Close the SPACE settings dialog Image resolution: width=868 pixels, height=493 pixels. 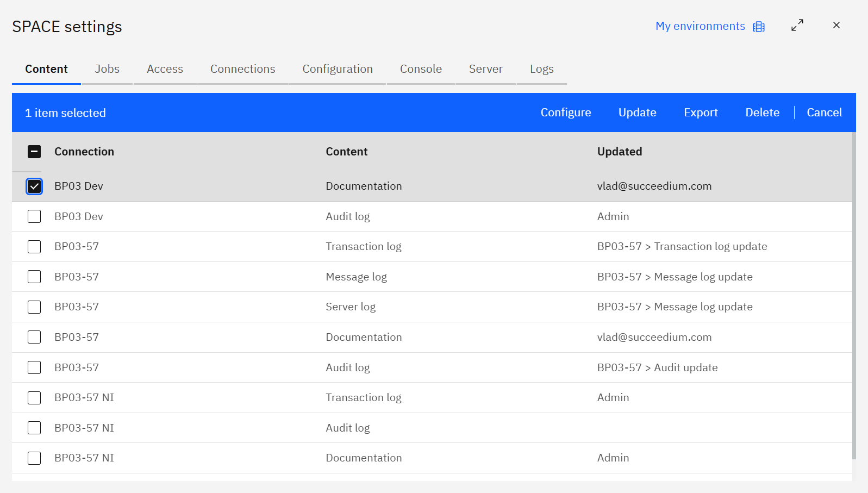836,26
